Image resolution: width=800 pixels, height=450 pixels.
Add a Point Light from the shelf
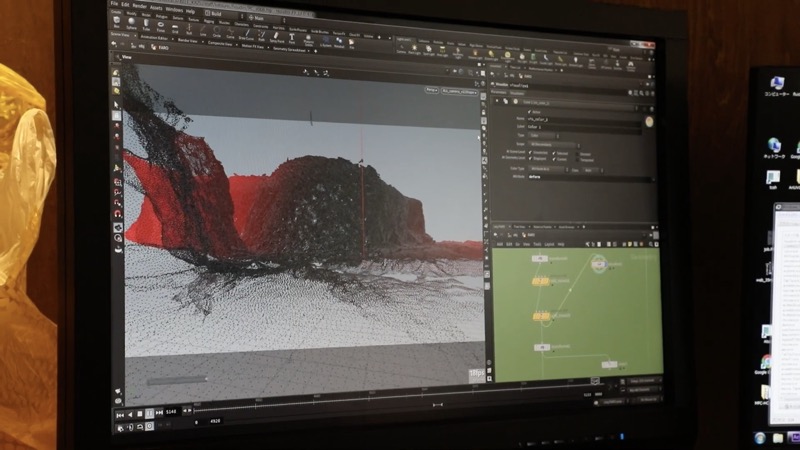coord(414,50)
